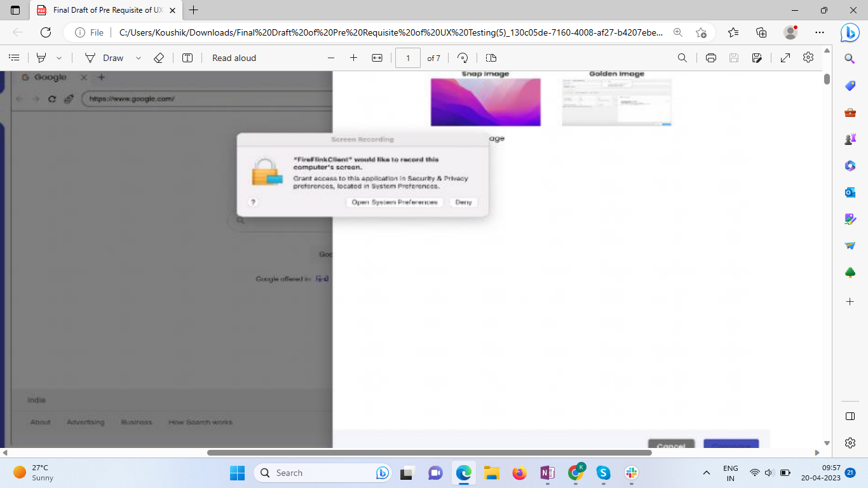Screen dimensions: 868x488
Task: Open Outlook from the Edge sidebar
Action: pos(850,192)
